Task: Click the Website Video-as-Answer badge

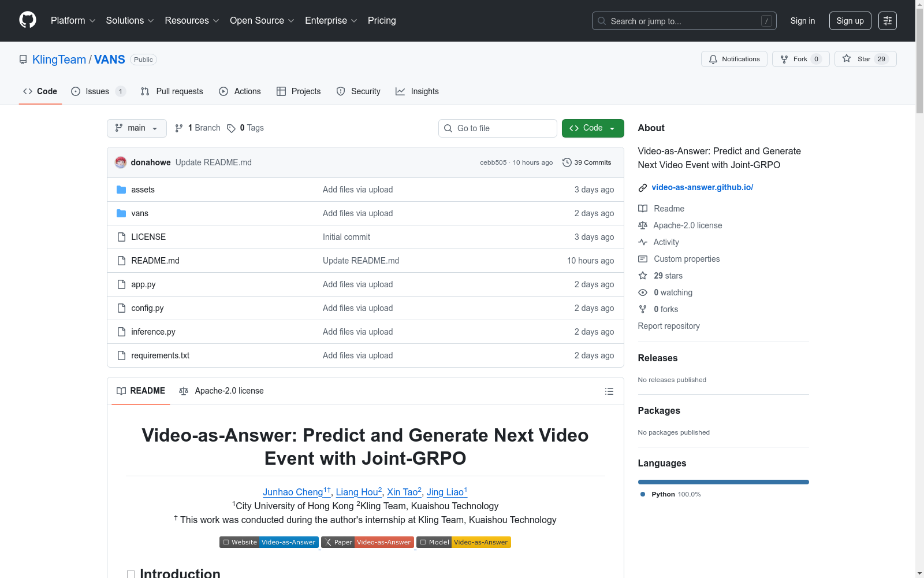Action: coord(269,542)
